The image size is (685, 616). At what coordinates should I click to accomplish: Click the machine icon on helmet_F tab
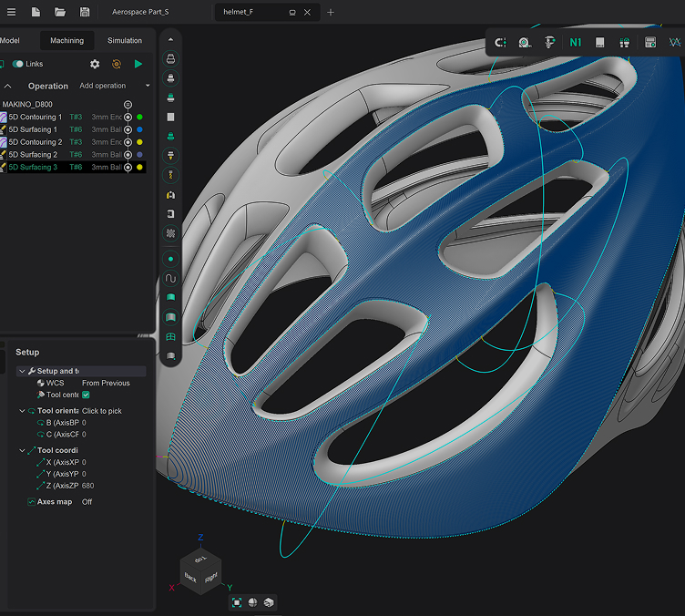(x=292, y=13)
